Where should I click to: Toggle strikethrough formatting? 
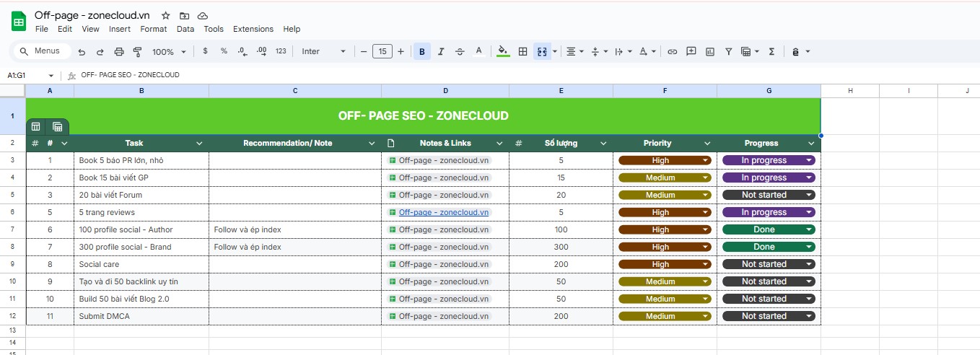460,51
